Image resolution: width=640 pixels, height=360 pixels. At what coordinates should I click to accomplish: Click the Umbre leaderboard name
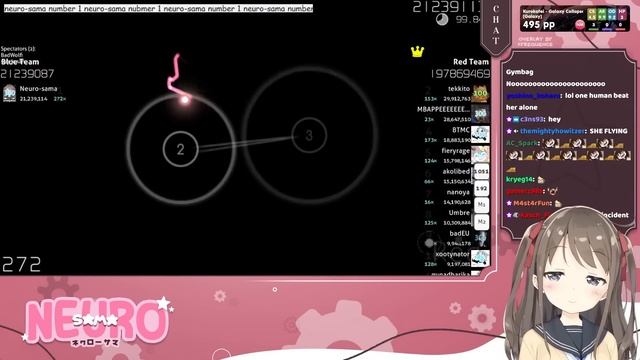[459, 213]
